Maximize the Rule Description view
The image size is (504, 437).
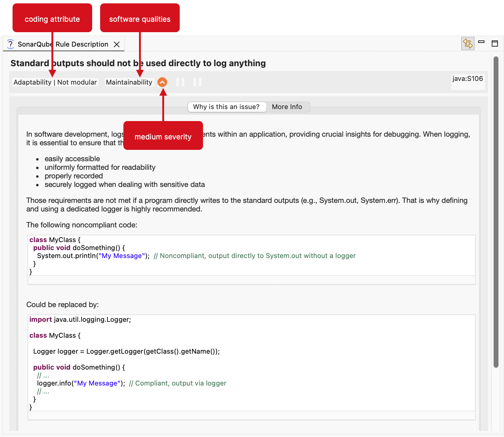click(x=495, y=44)
